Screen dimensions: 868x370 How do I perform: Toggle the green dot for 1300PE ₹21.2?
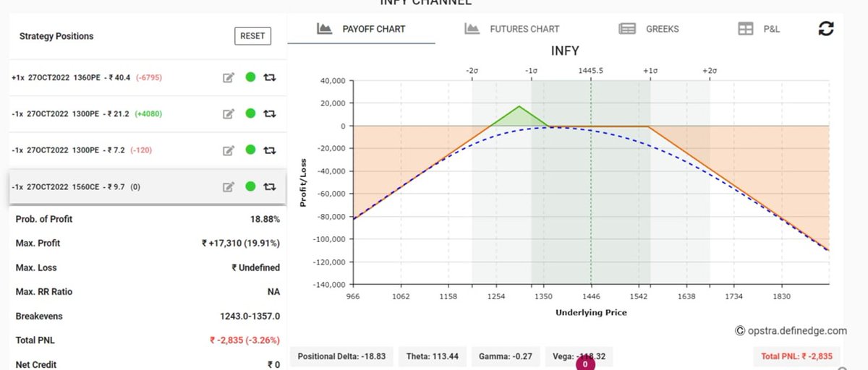250,113
